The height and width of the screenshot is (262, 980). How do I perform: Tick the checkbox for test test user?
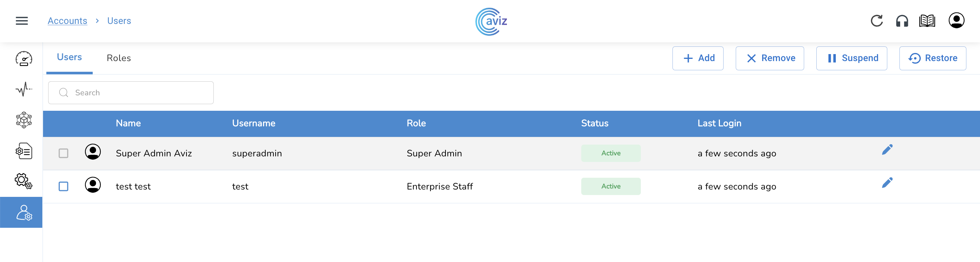click(64, 187)
